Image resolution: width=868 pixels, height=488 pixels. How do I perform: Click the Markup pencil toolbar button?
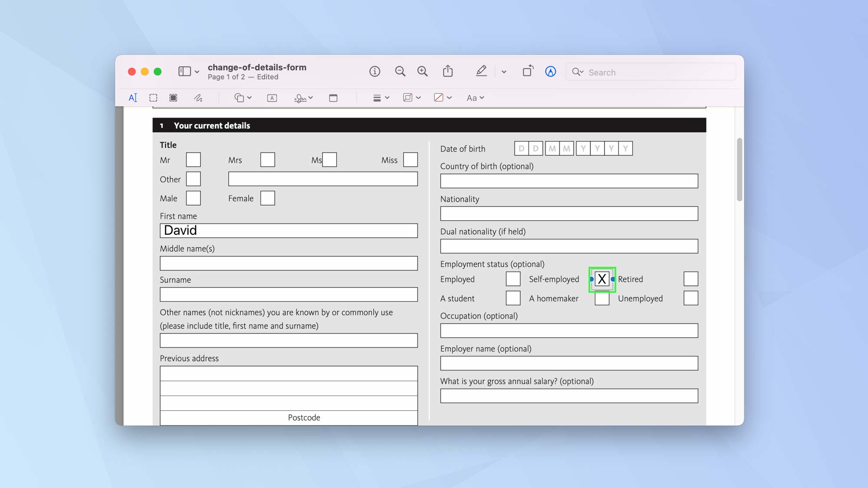[x=481, y=71]
